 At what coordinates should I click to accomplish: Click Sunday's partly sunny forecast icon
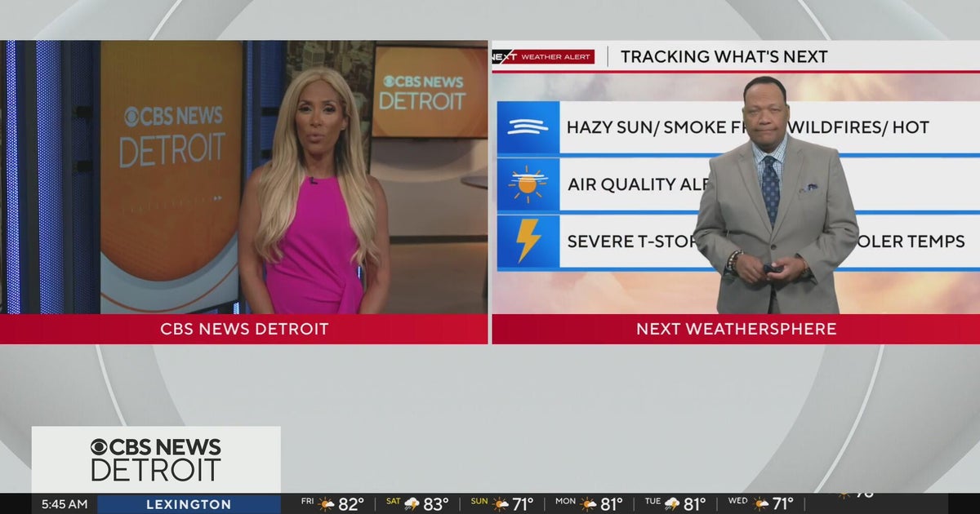point(500,504)
